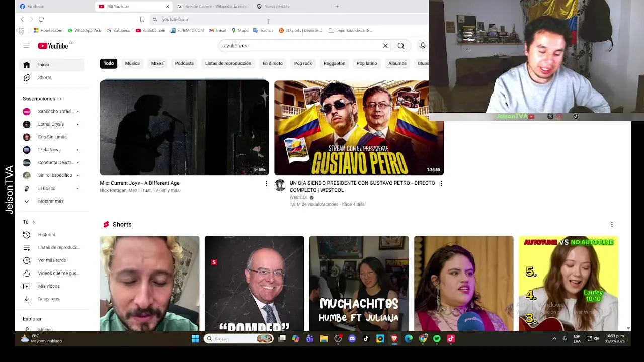Select the Álbumes filter chip

(397, 63)
